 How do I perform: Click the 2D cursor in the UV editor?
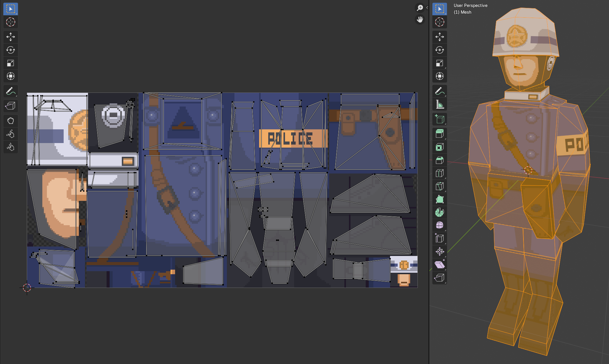click(27, 288)
